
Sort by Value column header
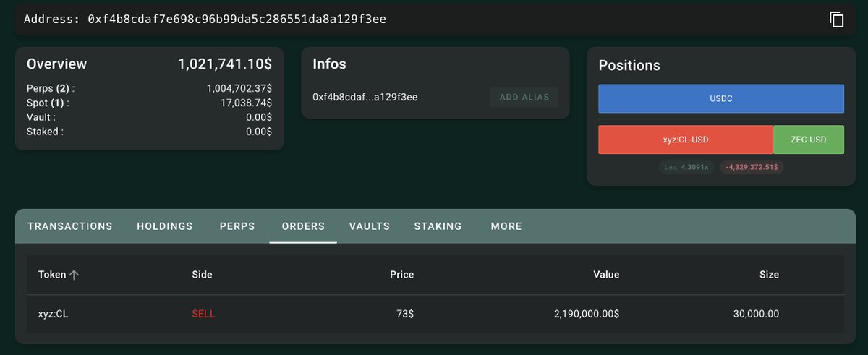coord(607,275)
